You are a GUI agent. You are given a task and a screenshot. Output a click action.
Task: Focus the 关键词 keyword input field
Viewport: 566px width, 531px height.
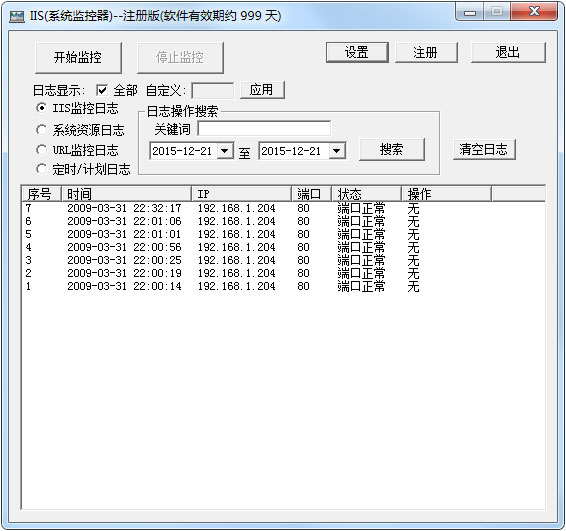[264, 129]
